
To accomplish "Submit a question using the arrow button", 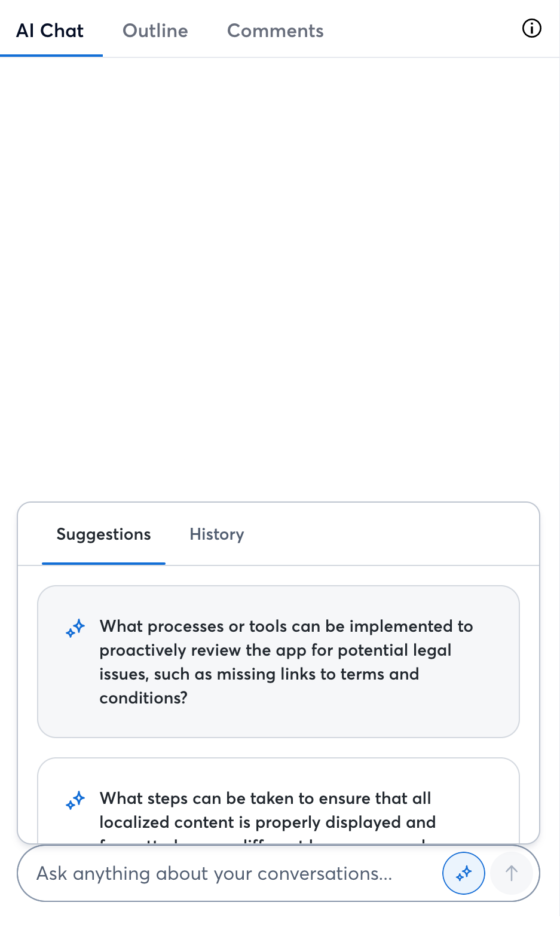I will click(x=512, y=873).
